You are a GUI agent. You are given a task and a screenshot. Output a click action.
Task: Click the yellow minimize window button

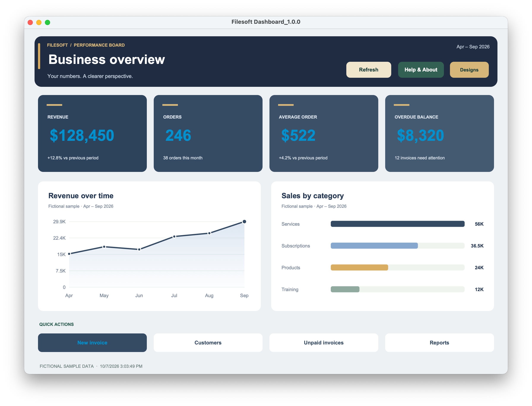pyautogui.click(x=39, y=22)
